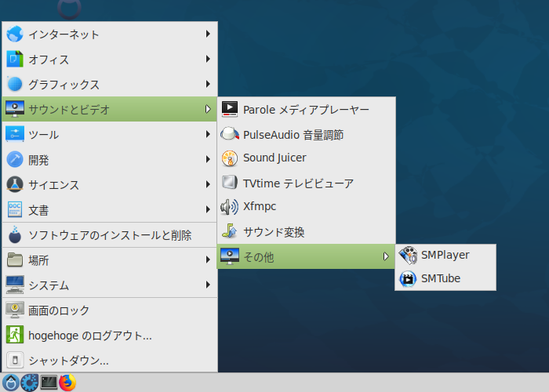
Task: Expand the ツール submenu arrow
Action: coord(208,134)
